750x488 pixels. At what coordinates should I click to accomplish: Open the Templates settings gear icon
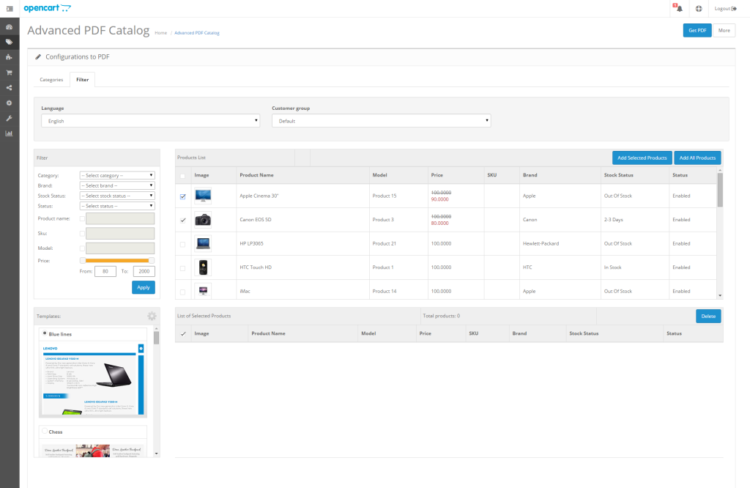pyautogui.click(x=152, y=316)
